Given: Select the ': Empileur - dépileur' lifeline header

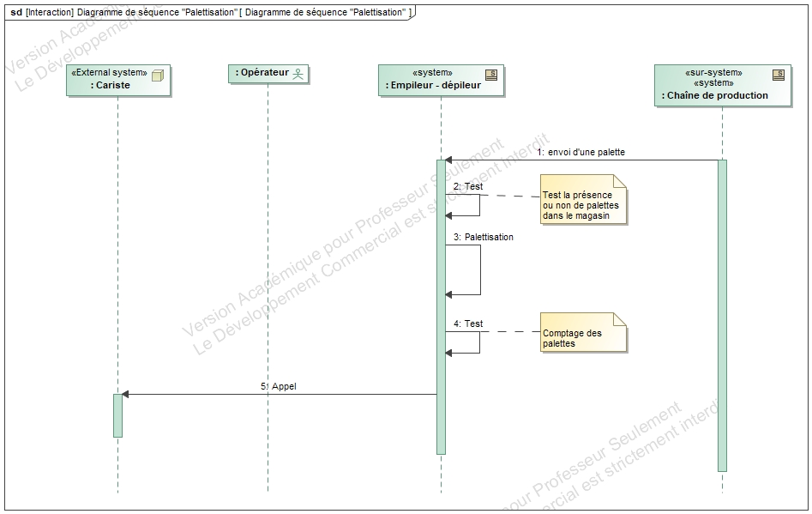Looking at the screenshot, I should tap(441, 81).
